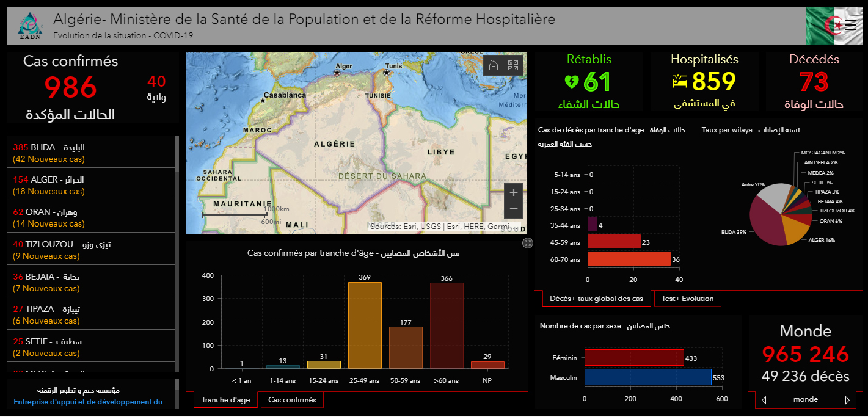
Task: Click the blue Masculin bar in gender chart
Action: pos(647,377)
